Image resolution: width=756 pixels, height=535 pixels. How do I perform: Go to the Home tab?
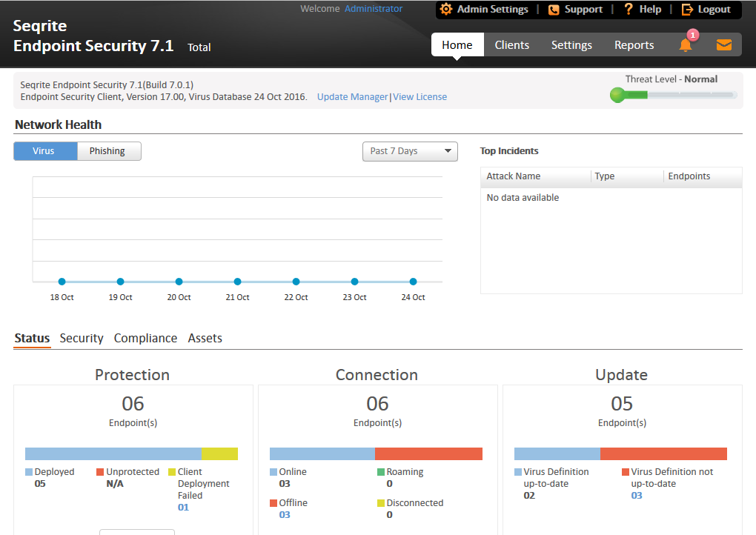tap(457, 44)
